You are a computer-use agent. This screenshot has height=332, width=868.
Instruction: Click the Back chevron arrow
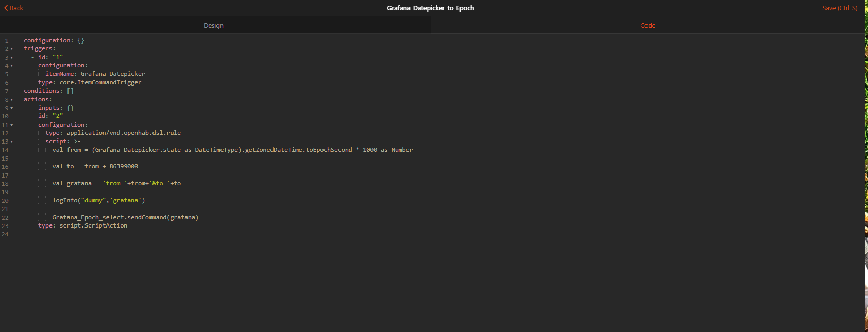6,8
